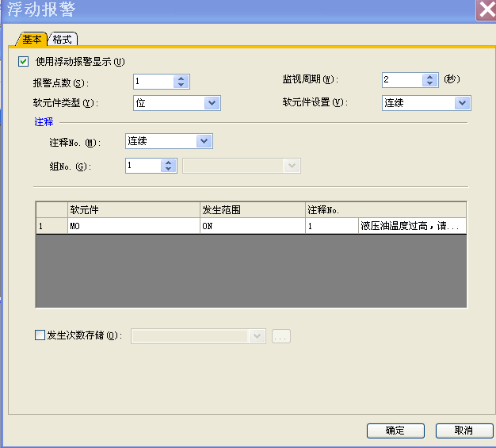Switch to the 格式 tab
496x448 pixels.
(x=63, y=39)
